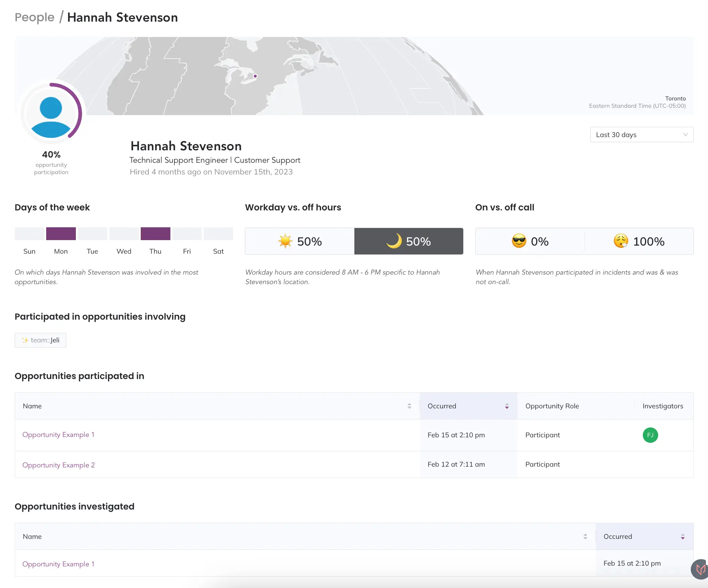Open the Last 30 days dropdown
Viewport: 708px width, 588px height.
tap(641, 135)
